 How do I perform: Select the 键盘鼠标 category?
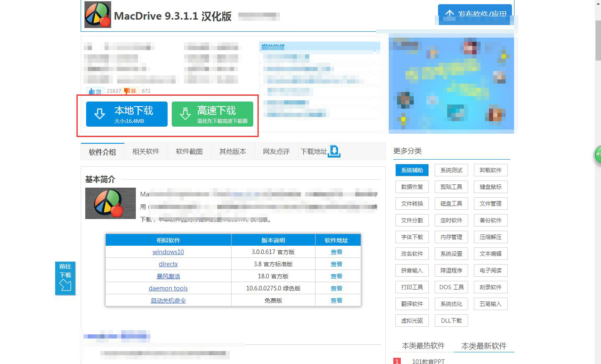(x=491, y=187)
